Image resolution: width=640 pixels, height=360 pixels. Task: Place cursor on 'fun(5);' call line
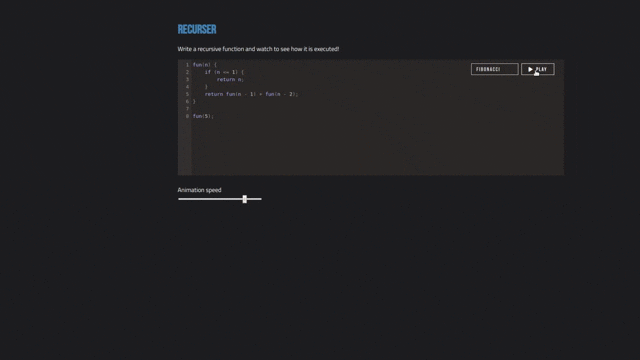pos(203,116)
